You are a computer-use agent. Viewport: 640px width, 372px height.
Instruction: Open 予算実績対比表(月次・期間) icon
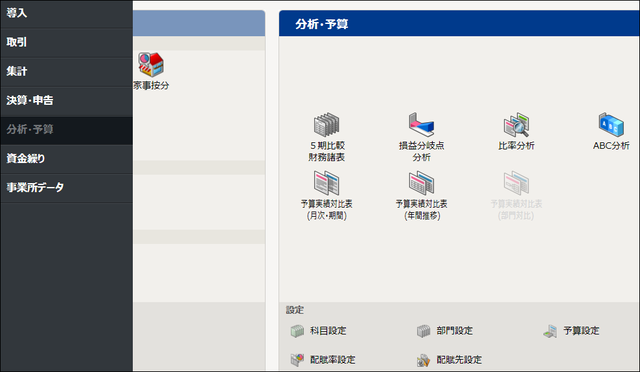327,183
